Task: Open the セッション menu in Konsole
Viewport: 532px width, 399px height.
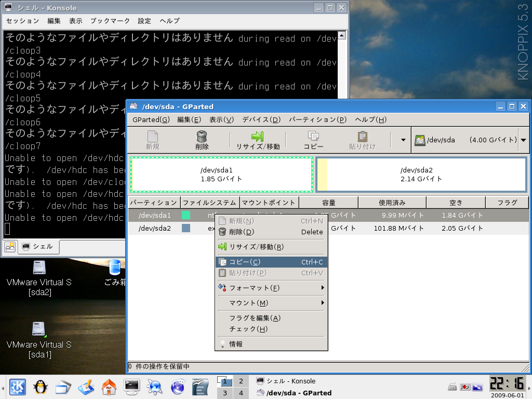Action: tap(23, 21)
